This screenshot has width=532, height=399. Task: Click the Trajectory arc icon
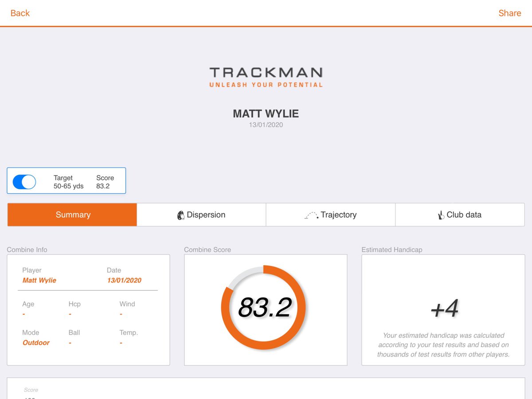(311, 215)
